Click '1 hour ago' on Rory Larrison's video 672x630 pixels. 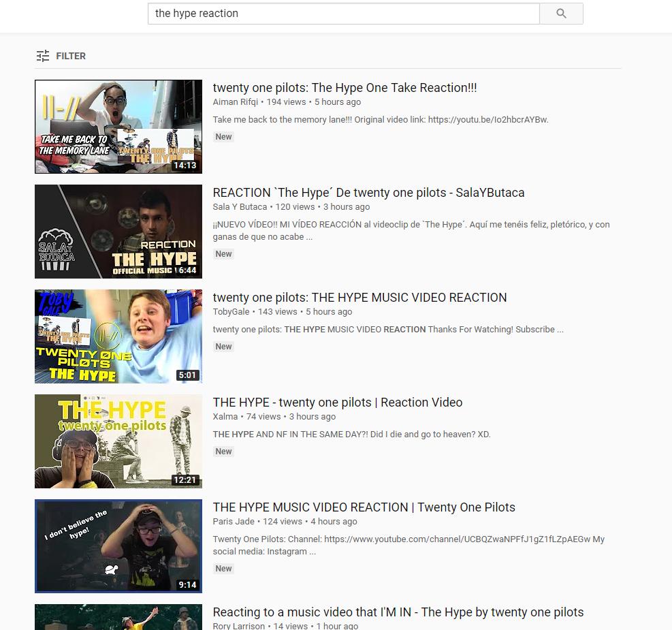pyautogui.click(x=337, y=626)
